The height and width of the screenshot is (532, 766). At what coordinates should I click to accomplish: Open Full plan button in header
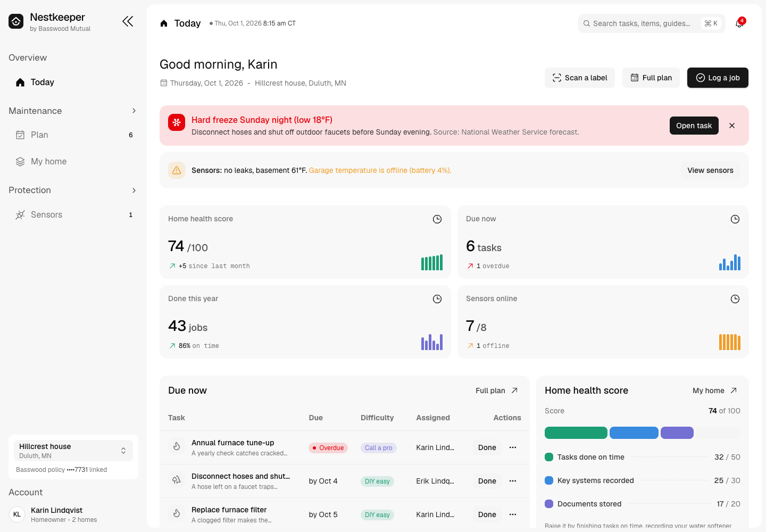pos(651,78)
